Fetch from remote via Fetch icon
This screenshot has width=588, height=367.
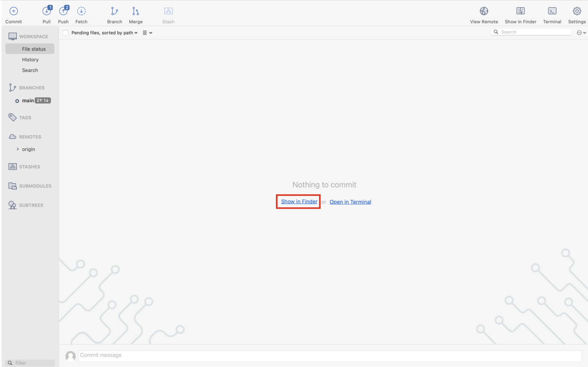pos(81,11)
